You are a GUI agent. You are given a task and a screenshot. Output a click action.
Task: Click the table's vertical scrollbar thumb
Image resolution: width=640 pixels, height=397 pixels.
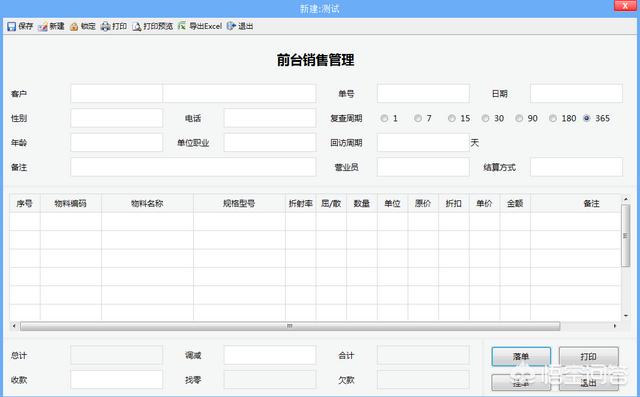point(625,236)
